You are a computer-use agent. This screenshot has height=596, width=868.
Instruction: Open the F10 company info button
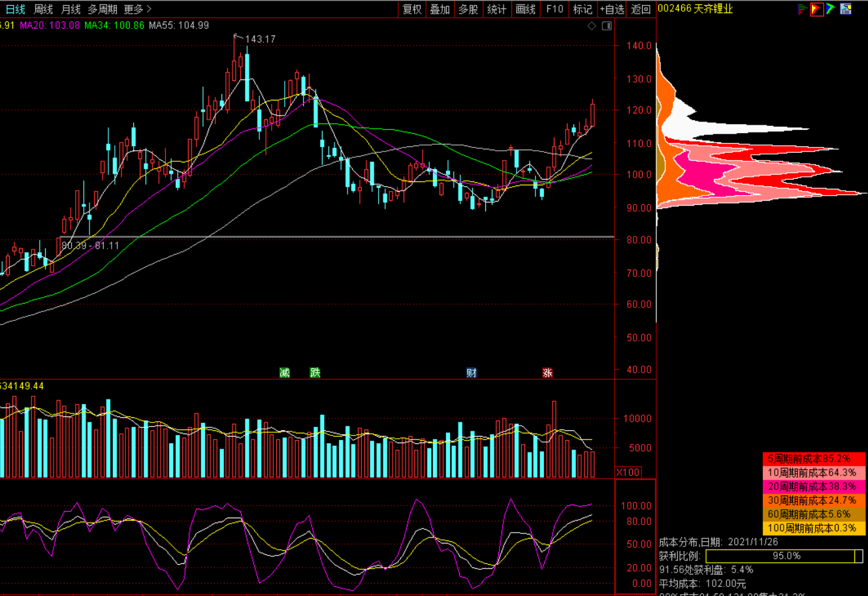[x=555, y=9]
